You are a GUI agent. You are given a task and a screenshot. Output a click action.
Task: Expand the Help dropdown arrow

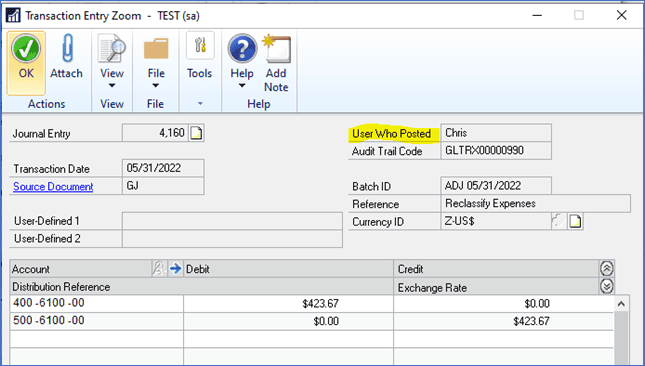(242, 86)
